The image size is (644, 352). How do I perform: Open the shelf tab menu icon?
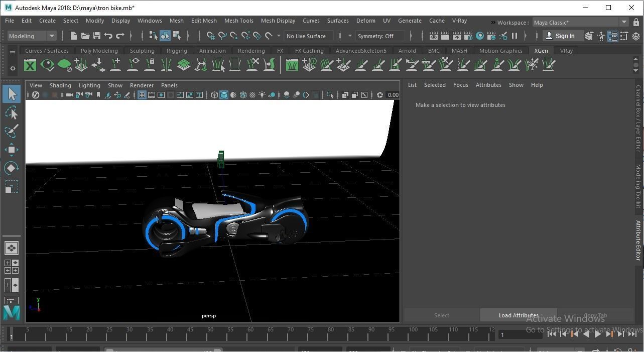[13, 51]
